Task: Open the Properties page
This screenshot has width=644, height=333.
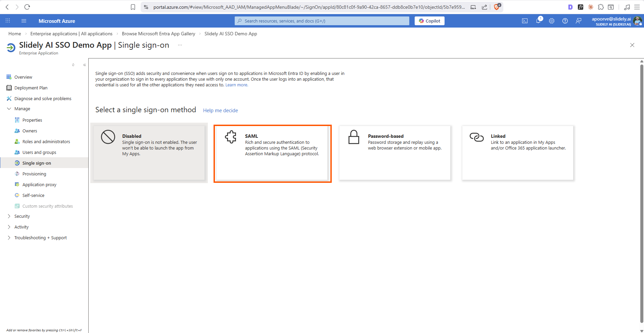Action: 32,120
